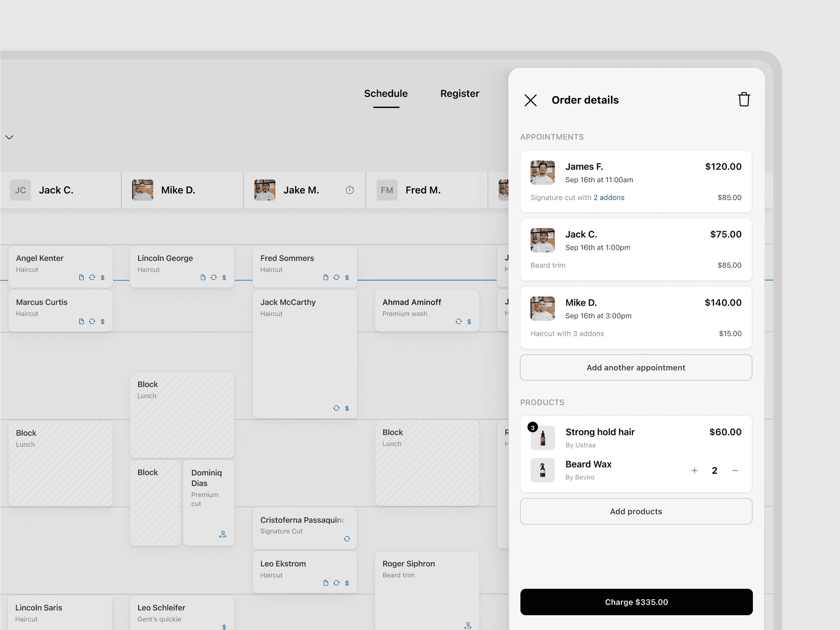This screenshot has height=630, width=840.
Task: Select the Schedule tab
Action: point(386,94)
